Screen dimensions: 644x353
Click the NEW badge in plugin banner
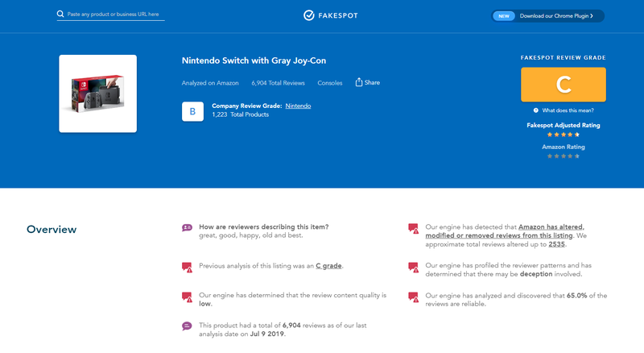tap(504, 16)
